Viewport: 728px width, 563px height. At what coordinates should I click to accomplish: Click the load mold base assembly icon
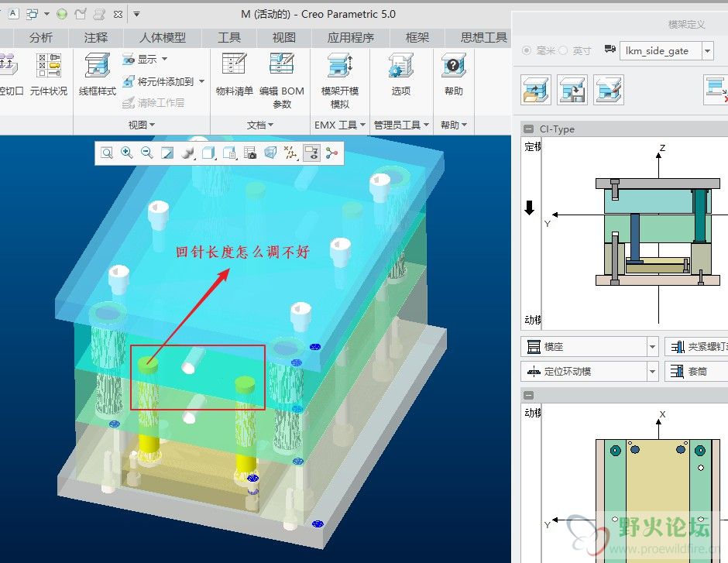tap(536, 90)
